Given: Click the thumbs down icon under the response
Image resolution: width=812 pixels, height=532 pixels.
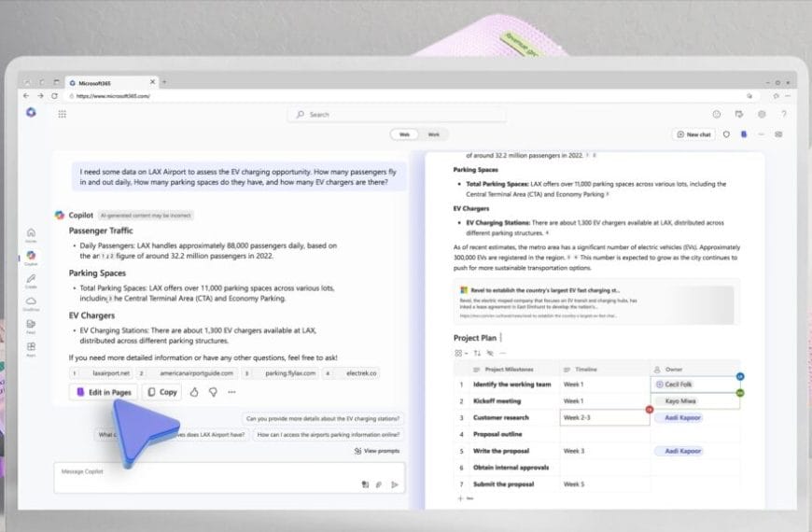Looking at the screenshot, I should (x=213, y=392).
